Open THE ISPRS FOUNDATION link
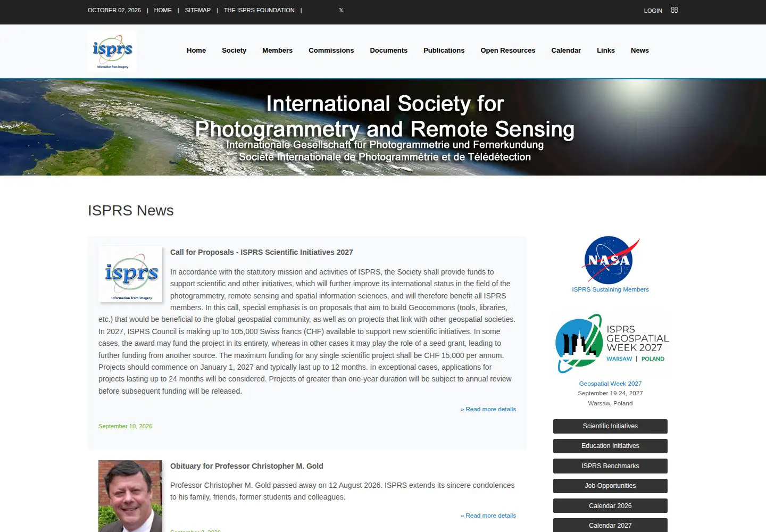766x532 pixels. [x=259, y=10]
